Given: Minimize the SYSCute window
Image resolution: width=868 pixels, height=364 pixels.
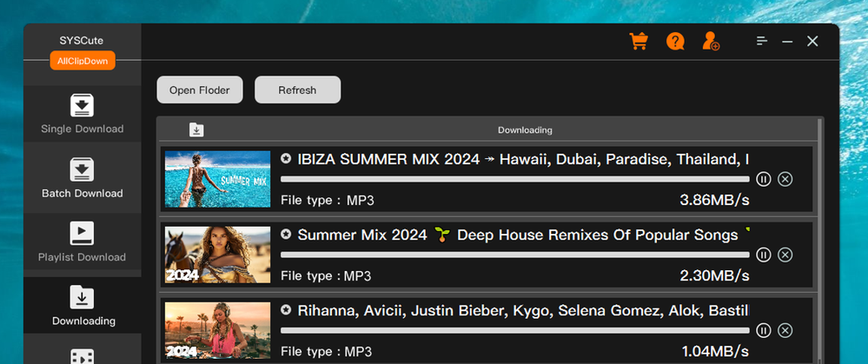Looking at the screenshot, I should [x=787, y=42].
